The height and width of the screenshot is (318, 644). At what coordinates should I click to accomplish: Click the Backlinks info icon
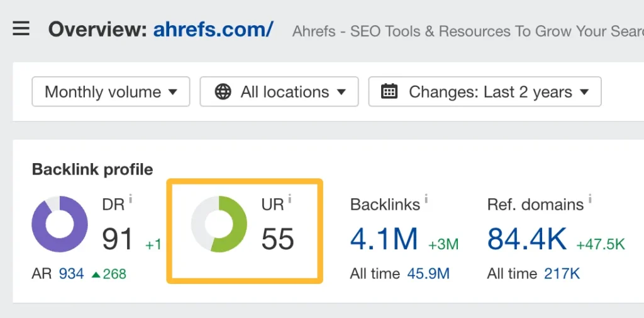coord(426,200)
